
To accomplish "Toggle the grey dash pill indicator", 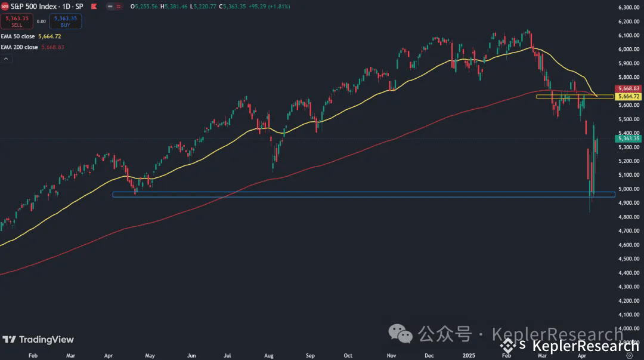I will click(x=110, y=7).
